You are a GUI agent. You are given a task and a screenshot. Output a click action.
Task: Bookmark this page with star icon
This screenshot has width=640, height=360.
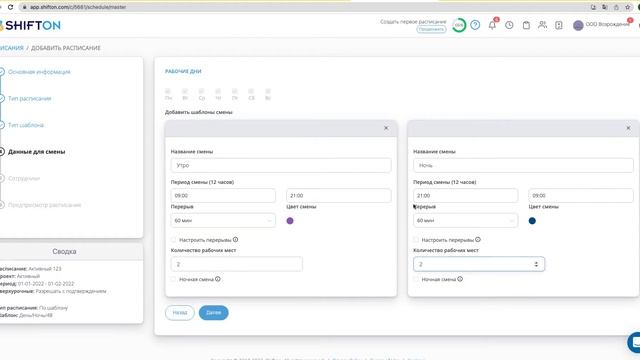[x=628, y=7]
